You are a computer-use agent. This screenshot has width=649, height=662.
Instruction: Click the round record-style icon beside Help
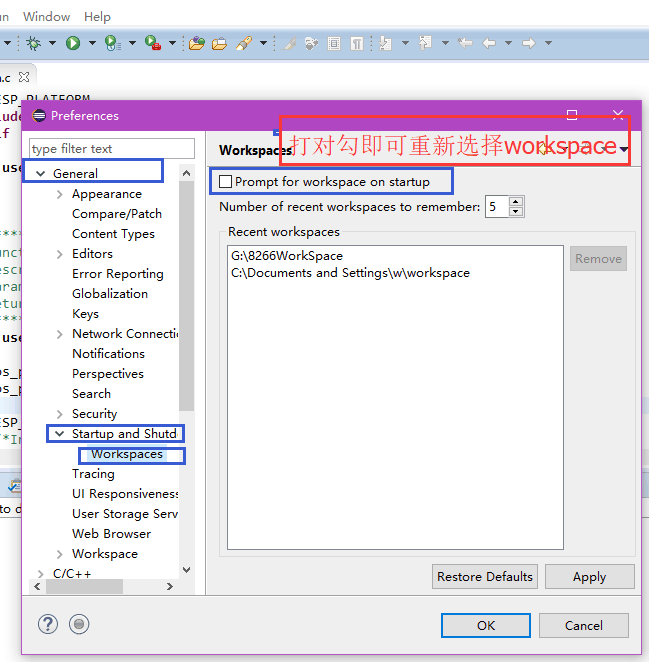click(79, 624)
